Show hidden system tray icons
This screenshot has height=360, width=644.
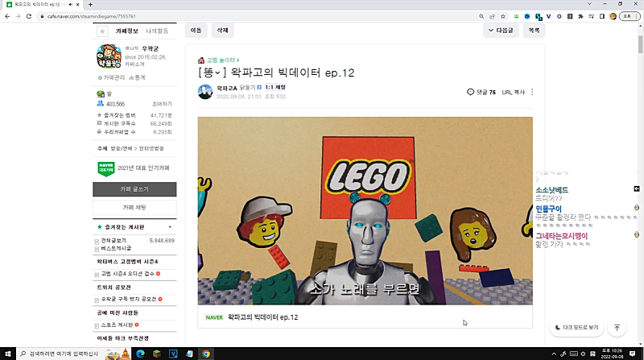(x=554, y=354)
